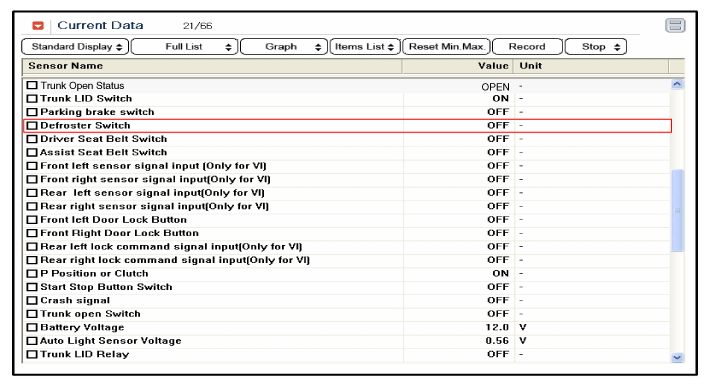Viewport: 711px width, 387px height.
Task: Click the red Current Data dropdown icon
Action: coord(38,25)
